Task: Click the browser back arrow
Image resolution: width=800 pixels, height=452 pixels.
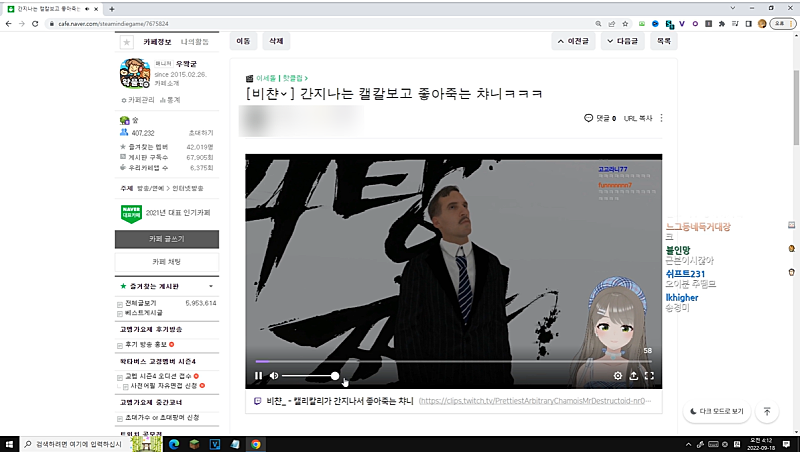Action: pos(9,23)
